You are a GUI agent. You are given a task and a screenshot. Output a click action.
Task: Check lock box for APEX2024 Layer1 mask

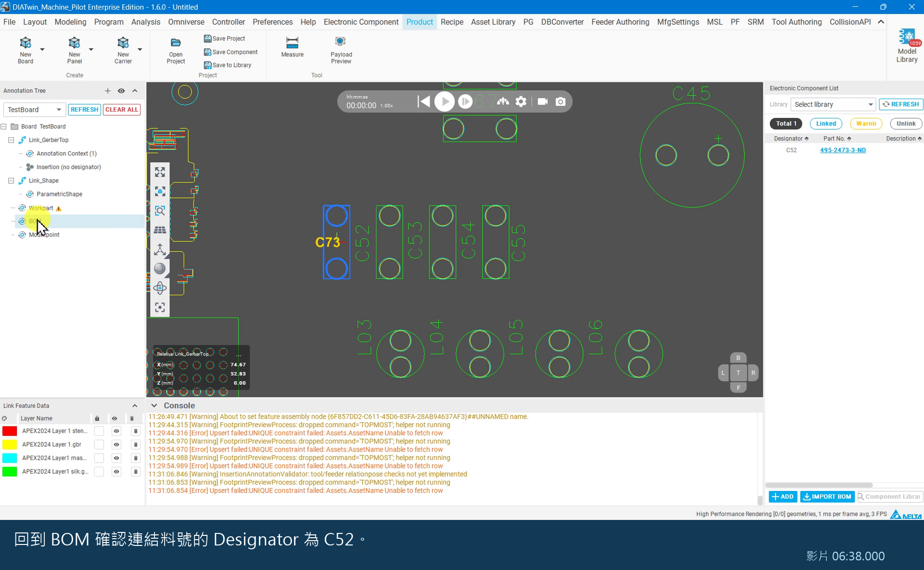[x=99, y=458]
